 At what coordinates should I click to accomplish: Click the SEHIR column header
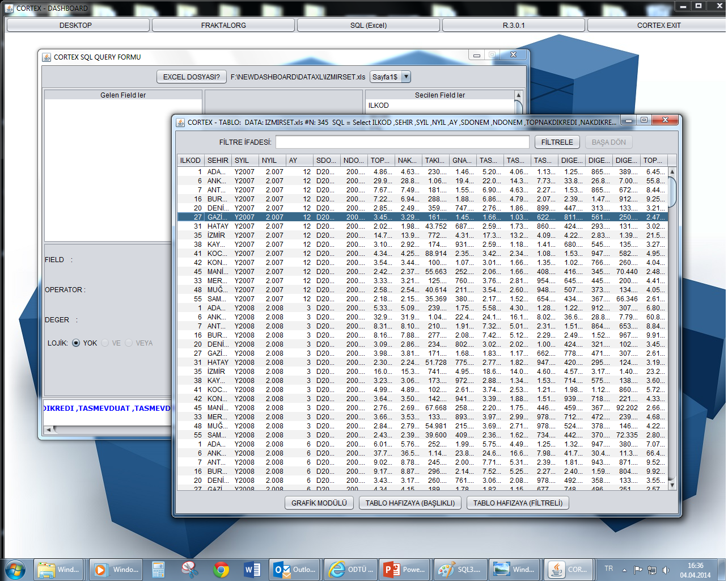[x=218, y=160]
